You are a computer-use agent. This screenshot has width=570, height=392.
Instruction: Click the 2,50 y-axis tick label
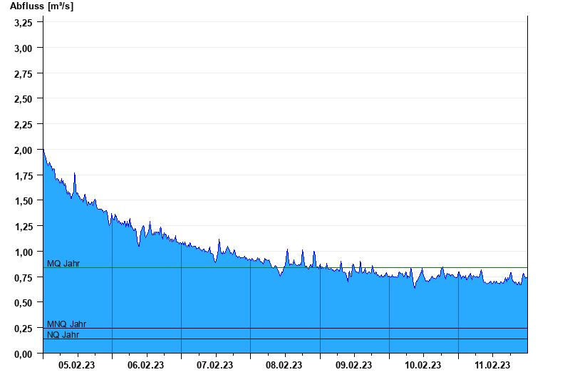click(24, 99)
